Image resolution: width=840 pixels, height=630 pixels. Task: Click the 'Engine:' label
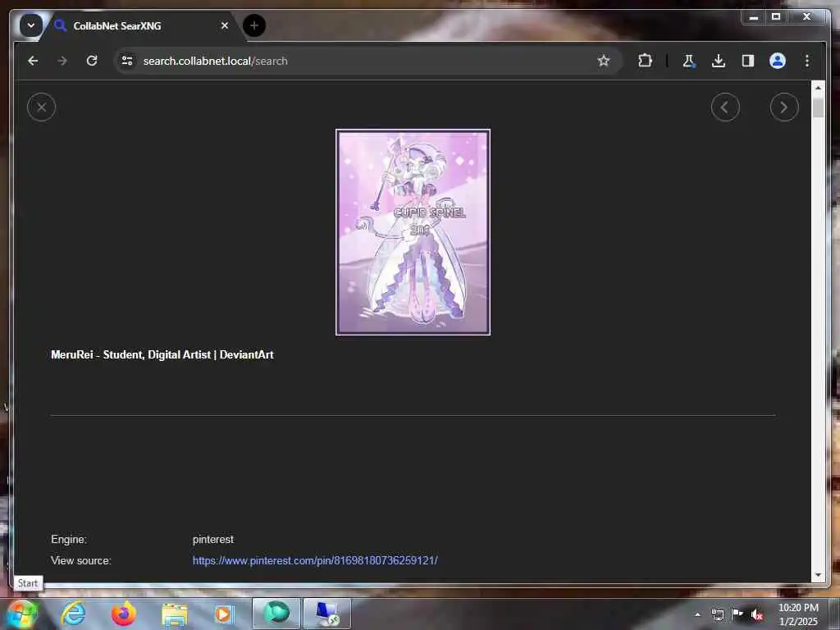click(x=69, y=540)
